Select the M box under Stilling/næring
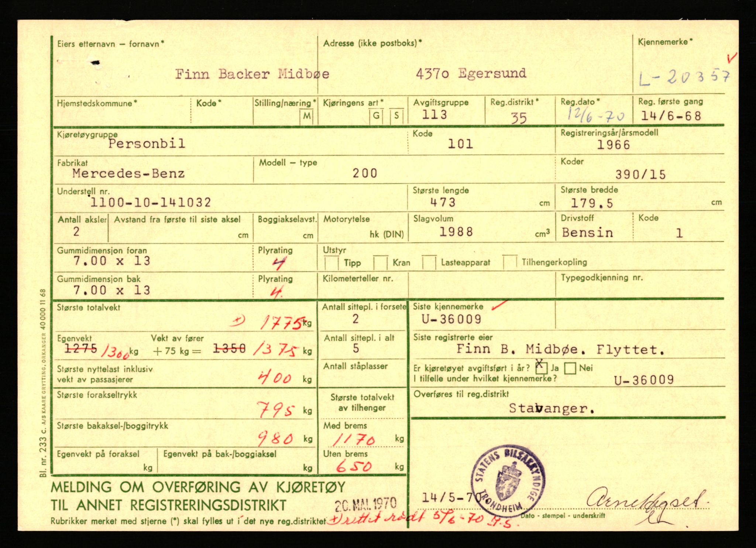The width and height of the screenshot is (756, 548). coord(307,116)
